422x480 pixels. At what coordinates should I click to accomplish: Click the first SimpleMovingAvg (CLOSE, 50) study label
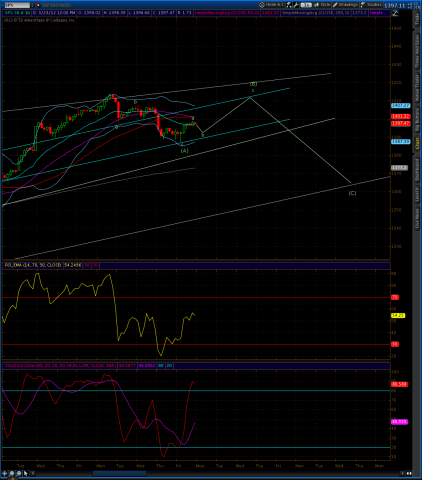[227, 13]
